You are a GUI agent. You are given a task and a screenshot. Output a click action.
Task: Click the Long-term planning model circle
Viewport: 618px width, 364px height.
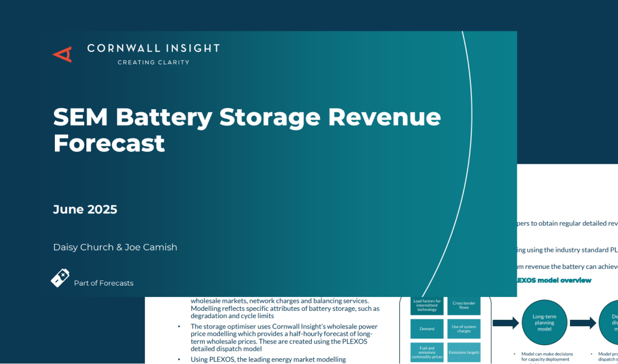tap(544, 323)
